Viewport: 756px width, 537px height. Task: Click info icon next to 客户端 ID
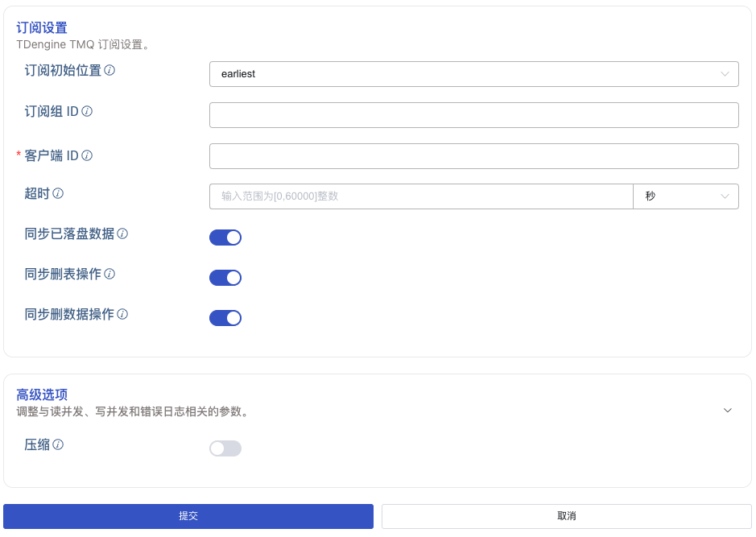coord(87,155)
